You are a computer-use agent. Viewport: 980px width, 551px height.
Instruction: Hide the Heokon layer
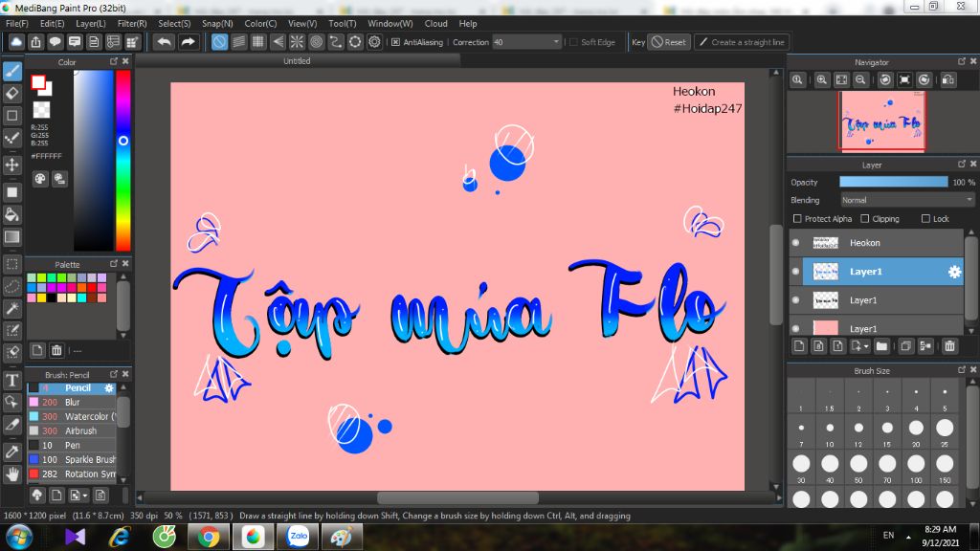click(795, 243)
